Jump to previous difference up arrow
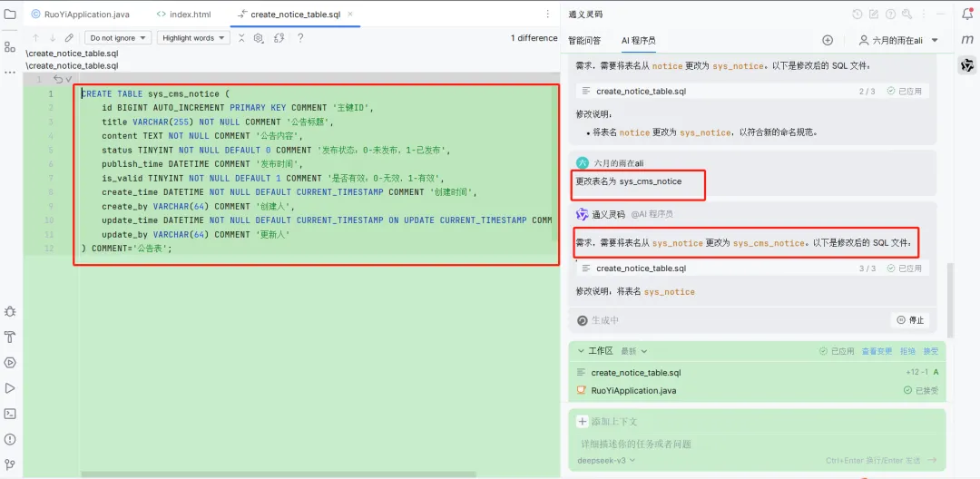Viewport: 980px width, 479px height. [35, 38]
